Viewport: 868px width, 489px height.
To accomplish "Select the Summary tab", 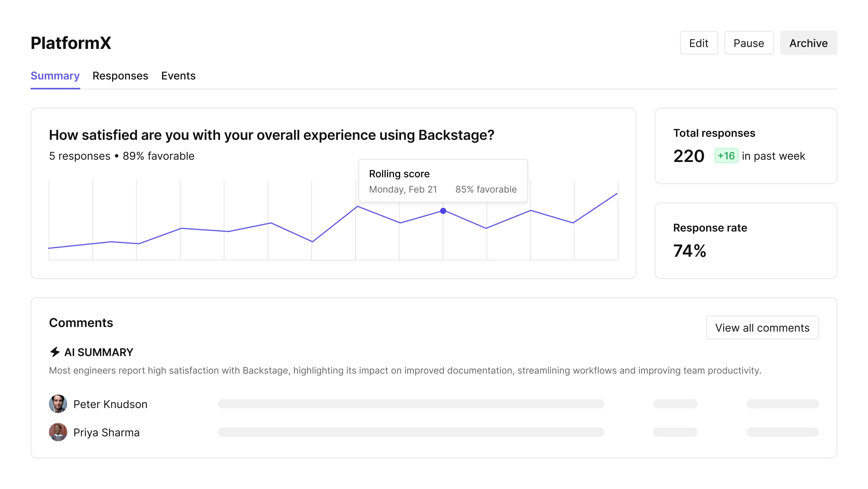I will click(55, 76).
